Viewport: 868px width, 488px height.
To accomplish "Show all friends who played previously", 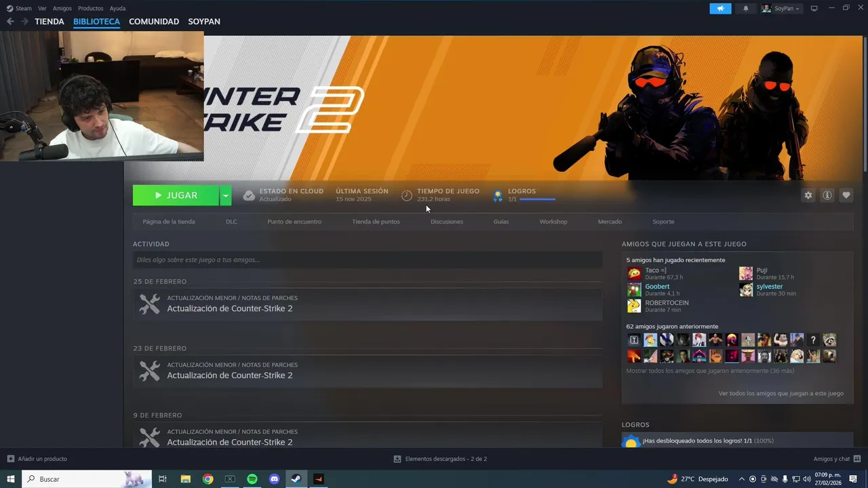I will tap(710, 371).
